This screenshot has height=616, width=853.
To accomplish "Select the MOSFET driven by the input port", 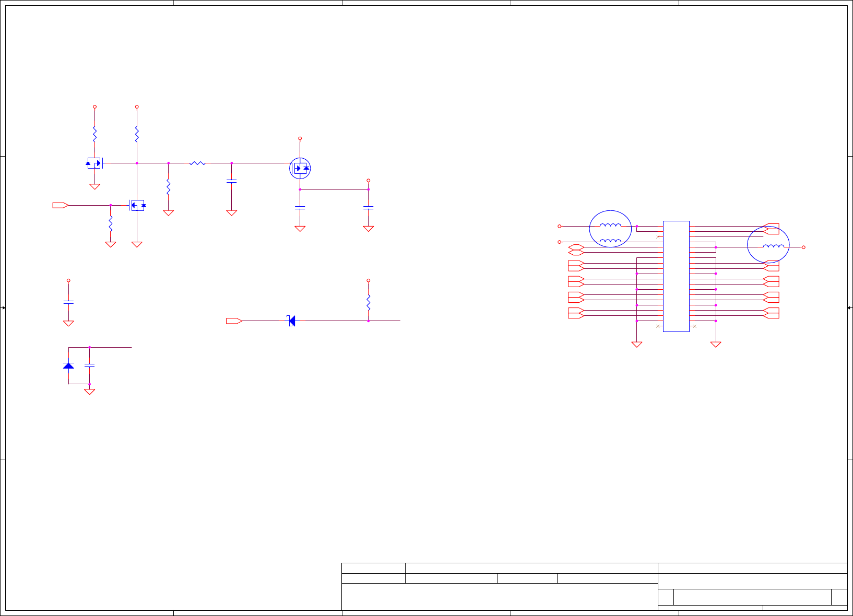I will [137, 205].
